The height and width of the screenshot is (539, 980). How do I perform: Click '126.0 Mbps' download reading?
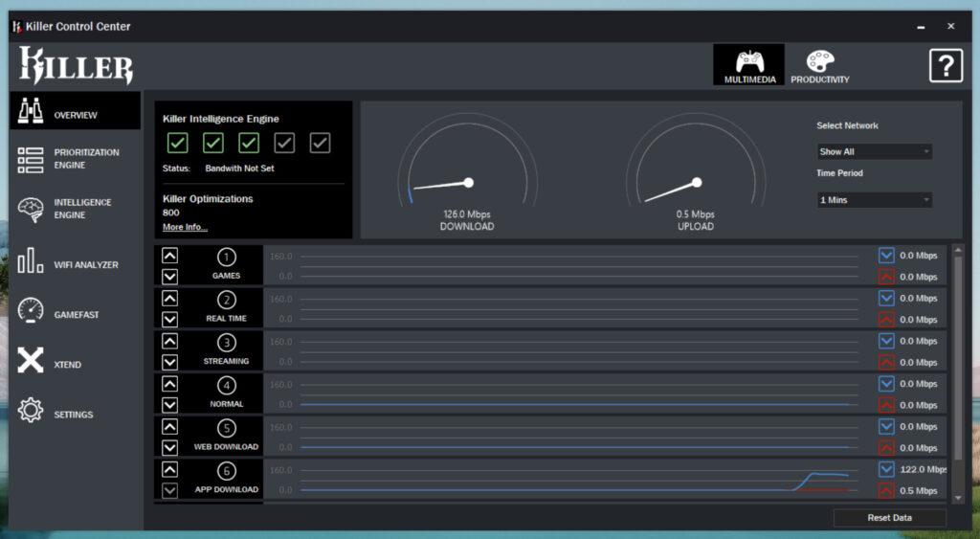click(x=467, y=213)
